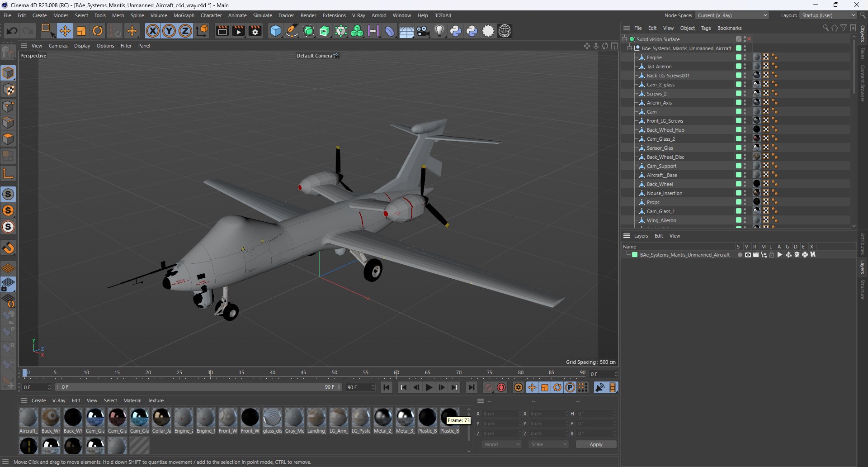Click the Render View clapperboard icon
Screen dimensions: 868x467
tap(222, 31)
